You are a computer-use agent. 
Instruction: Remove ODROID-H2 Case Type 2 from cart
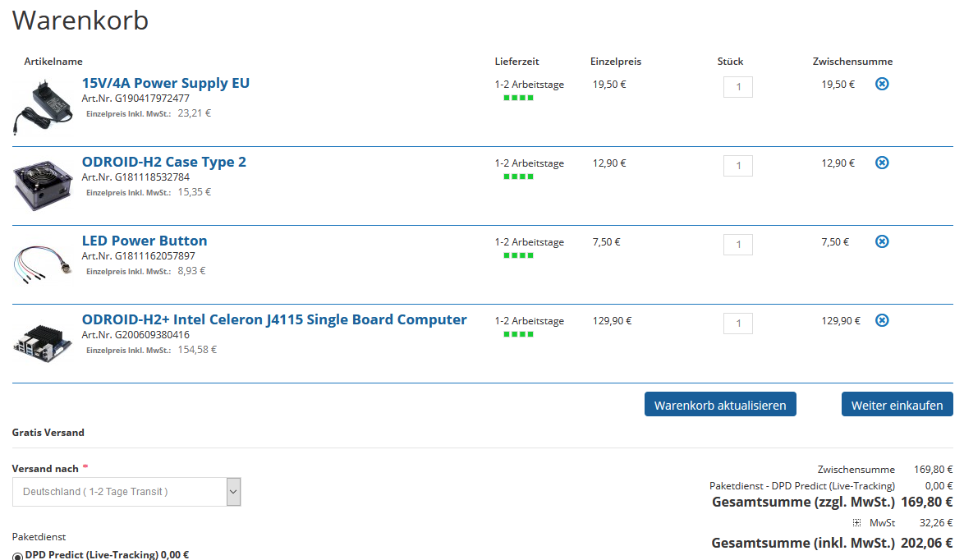tap(882, 163)
